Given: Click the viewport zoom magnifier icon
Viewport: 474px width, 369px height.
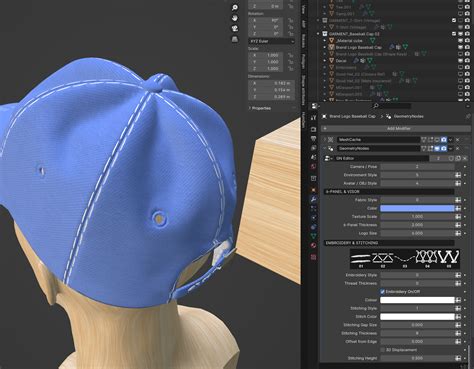Looking at the screenshot, I should [x=235, y=7].
